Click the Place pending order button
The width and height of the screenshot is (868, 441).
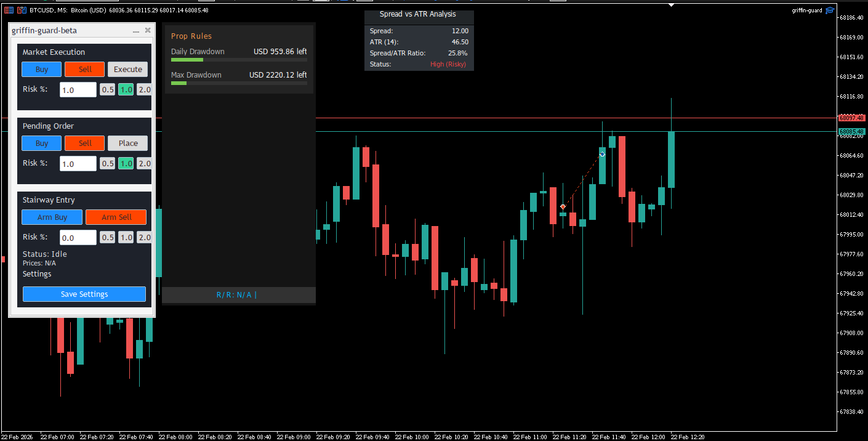coord(127,144)
